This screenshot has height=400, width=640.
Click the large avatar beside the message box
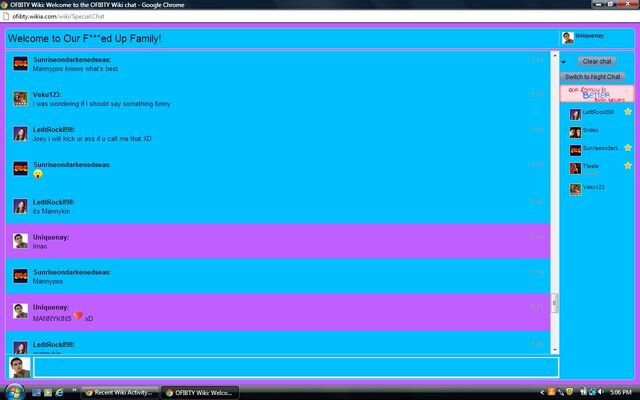20,367
